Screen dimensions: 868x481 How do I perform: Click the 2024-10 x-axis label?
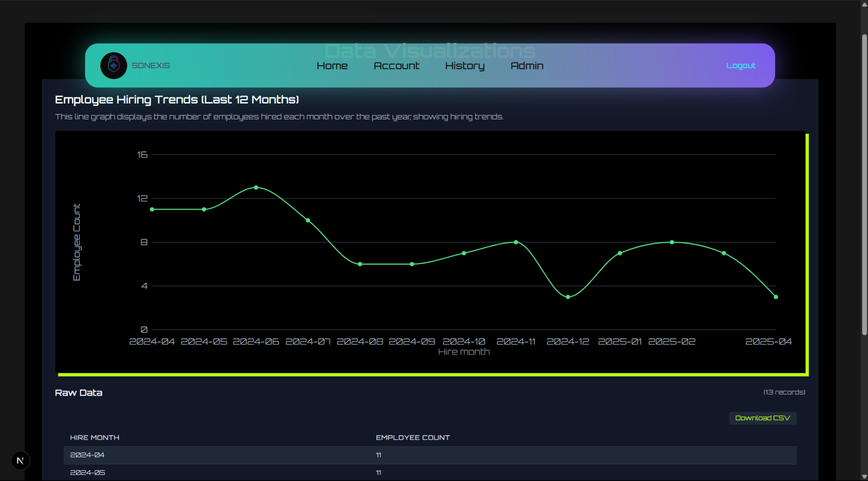pyautogui.click(x=464, y=342)
